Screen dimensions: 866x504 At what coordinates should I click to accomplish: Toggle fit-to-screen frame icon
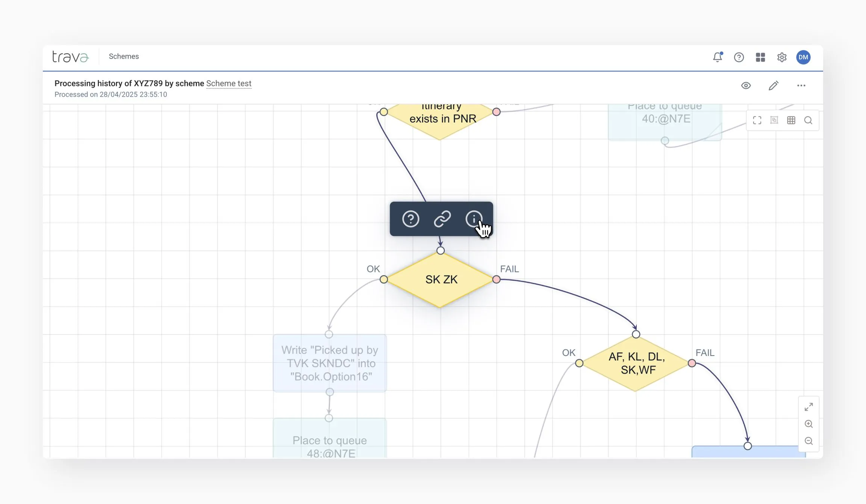pyautogui.click(x=757, y=120)
